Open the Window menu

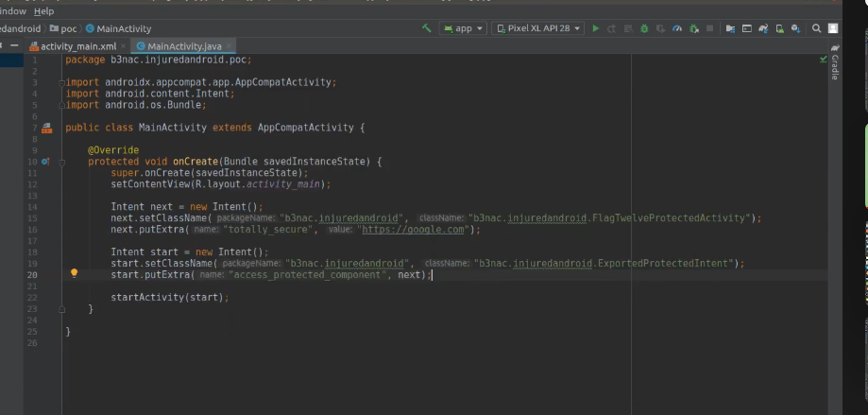pyautogui.click(x=12, y=11)
